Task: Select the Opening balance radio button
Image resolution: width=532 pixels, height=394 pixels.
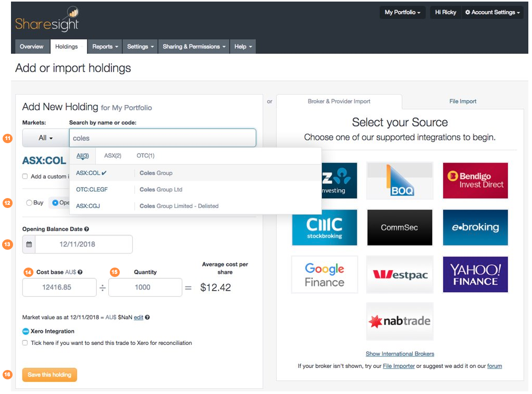Action: 55,203
